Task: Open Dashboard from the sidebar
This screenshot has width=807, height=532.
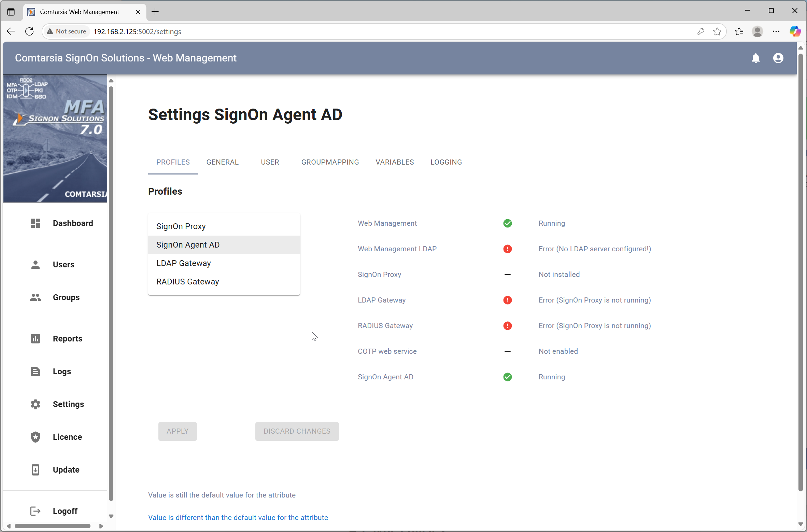Action: pyautogui.click(x=72, y=223)
